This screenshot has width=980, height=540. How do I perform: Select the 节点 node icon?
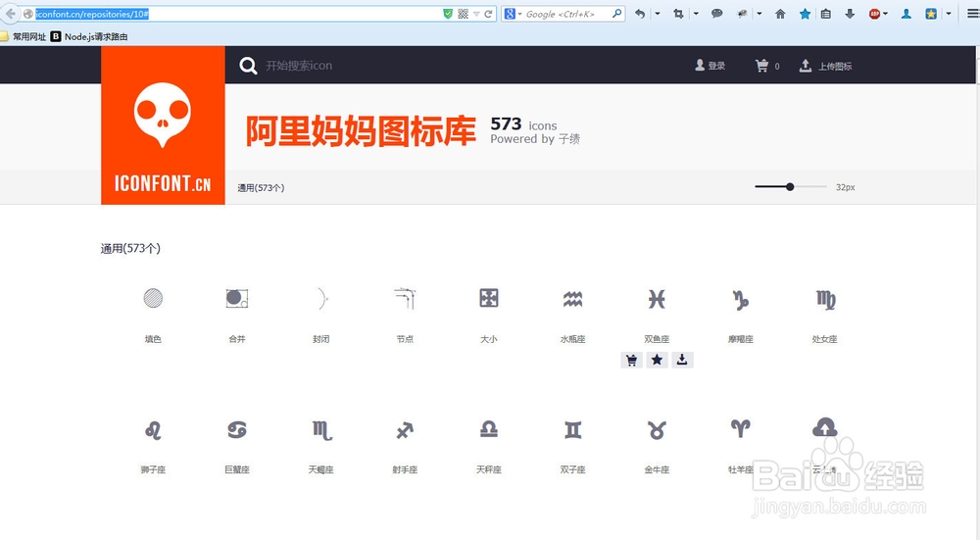tap(405, 298)
